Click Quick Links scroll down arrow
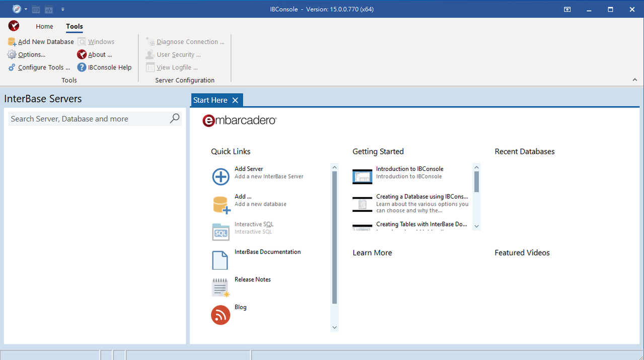This screenshot has width=644, height=360. [334, 328]
